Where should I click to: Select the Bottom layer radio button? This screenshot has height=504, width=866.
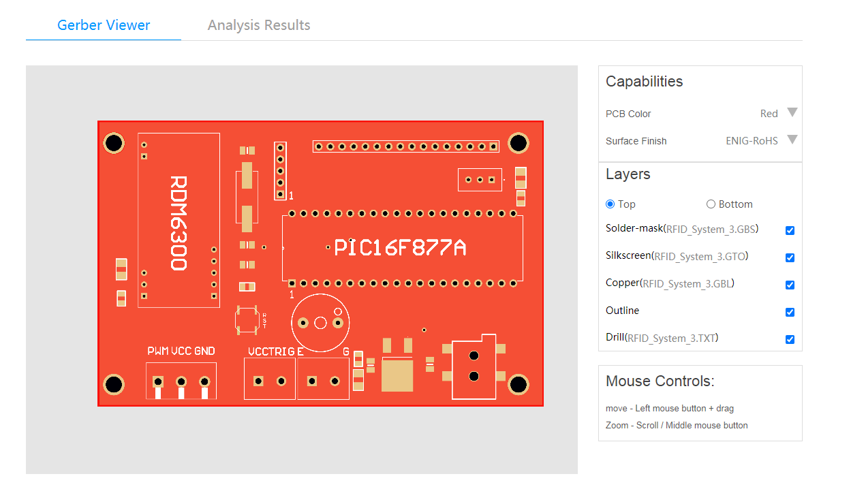coord(711,204)
